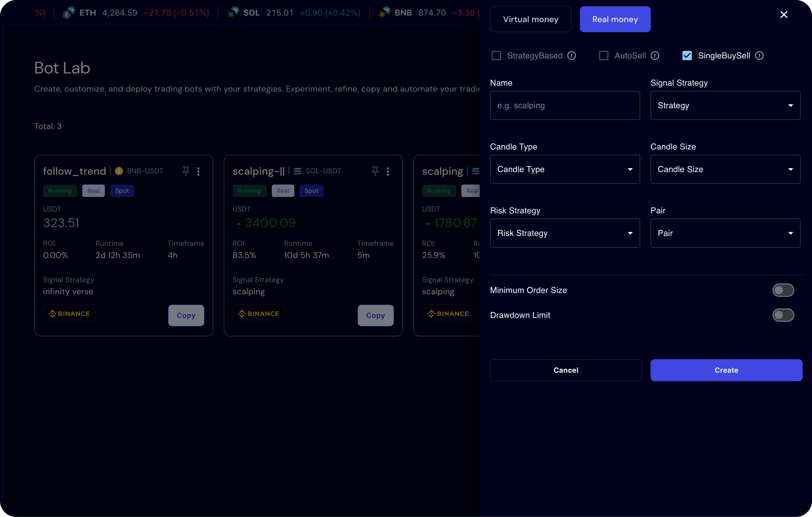
Task: Open the Pair selection dropdown
Action: tap(725, 233)
